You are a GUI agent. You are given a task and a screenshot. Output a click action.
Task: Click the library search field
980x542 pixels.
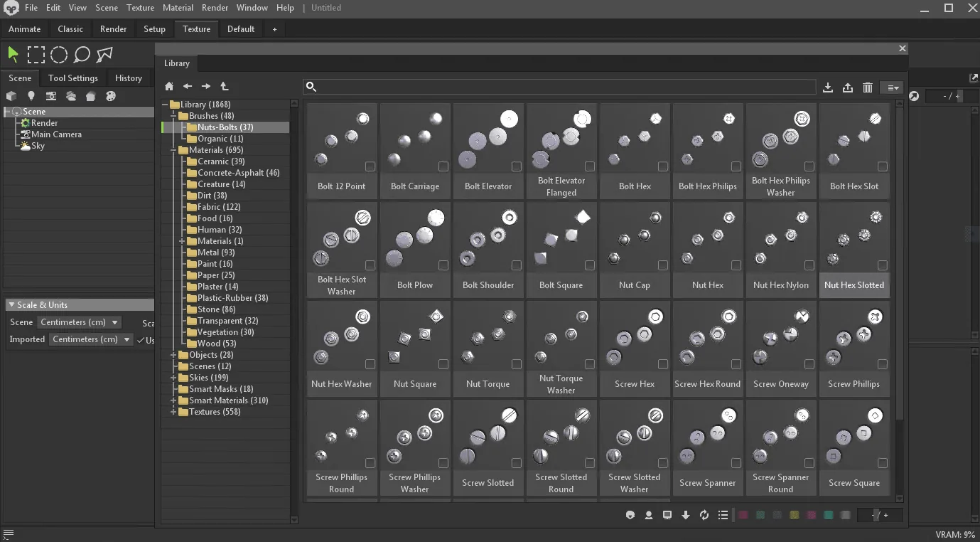(559, 87)
